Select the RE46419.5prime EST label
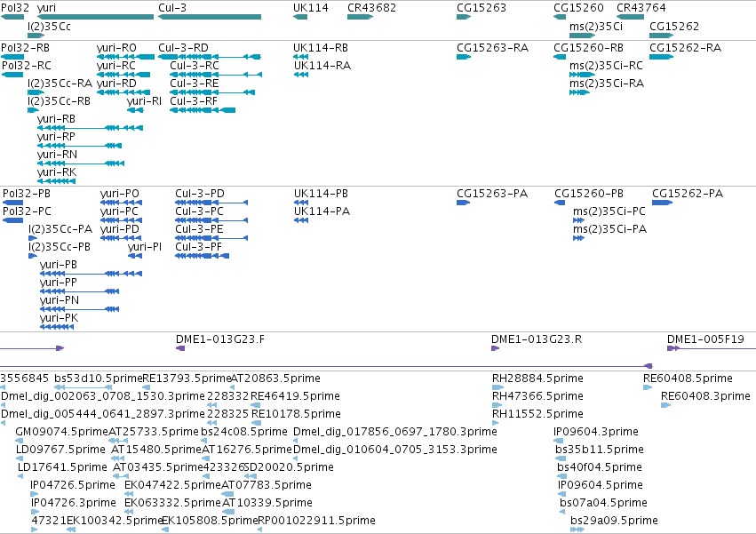This screenshot has width=756, height=534. (x=295, y=396)
